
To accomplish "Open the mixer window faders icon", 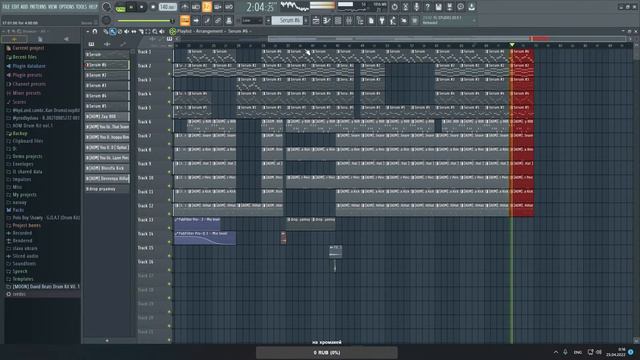I will [349, 20].
